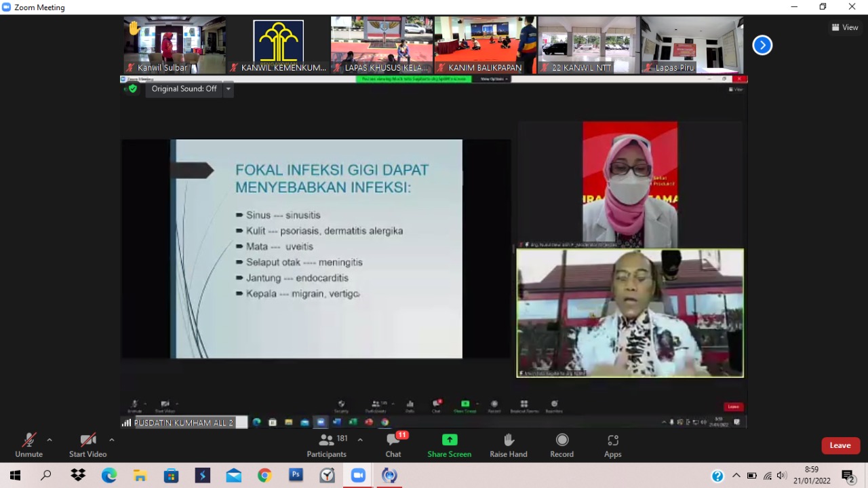
Task: Open the View layout menu
Action: pyautogui.click(x=845, y=28)
